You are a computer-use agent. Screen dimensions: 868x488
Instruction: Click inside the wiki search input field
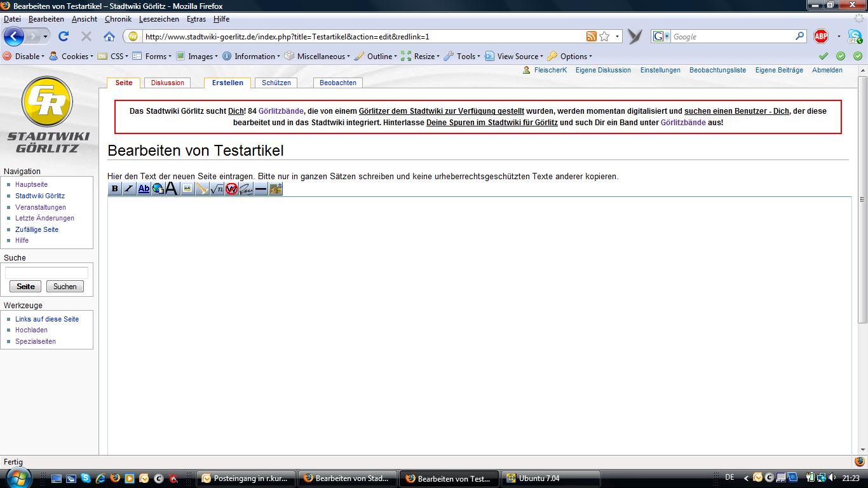(46, 273)
